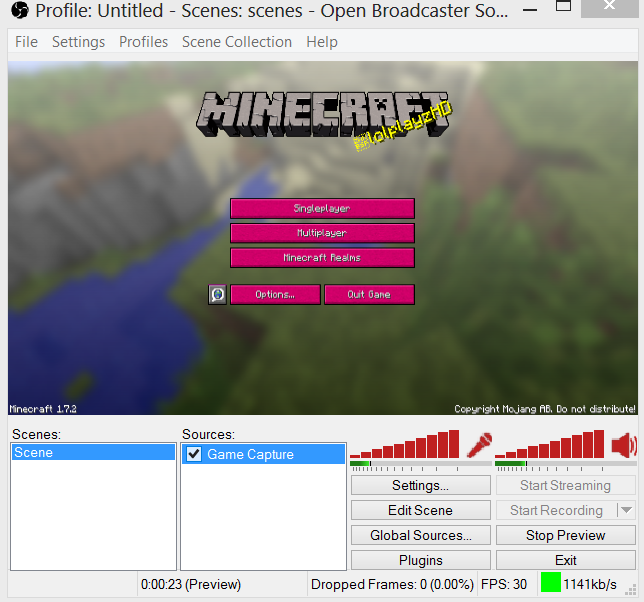644x602 pixels.
Task: Click the OBS logo in the title bar
Action: [20, 11]
